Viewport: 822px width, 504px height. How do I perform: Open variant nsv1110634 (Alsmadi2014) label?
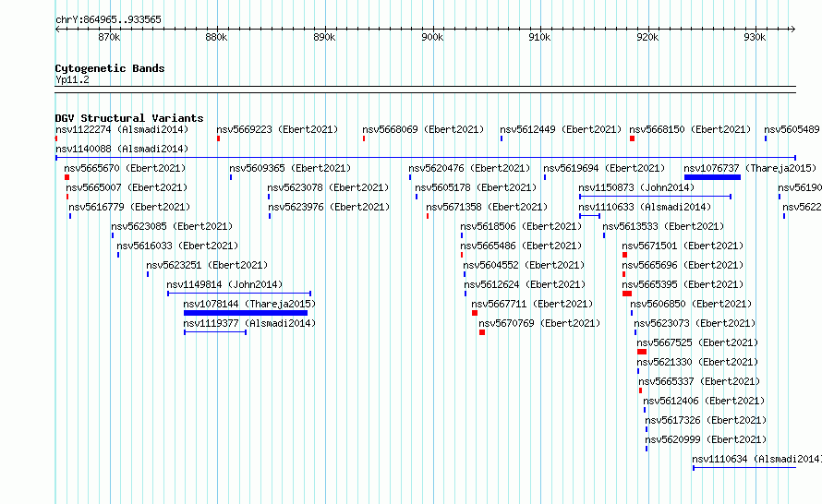tap(756, 459)
